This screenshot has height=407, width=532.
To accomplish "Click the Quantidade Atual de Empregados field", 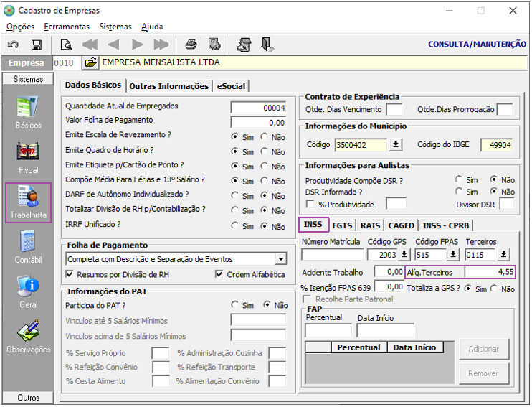I will pyautogui.click(x=258, y=108).
